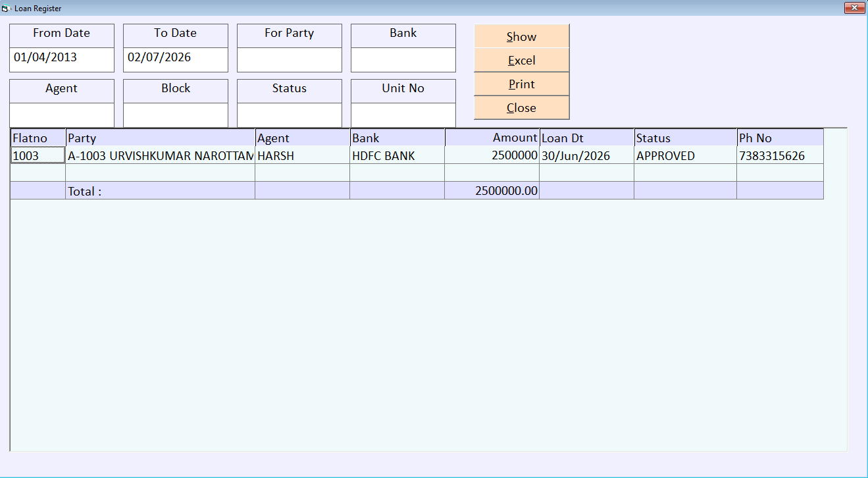Export the register with the Excel button

coord(521,60)
